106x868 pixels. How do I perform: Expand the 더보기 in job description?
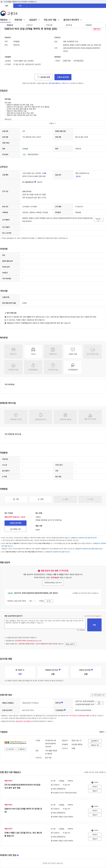[x=53, y=123]
